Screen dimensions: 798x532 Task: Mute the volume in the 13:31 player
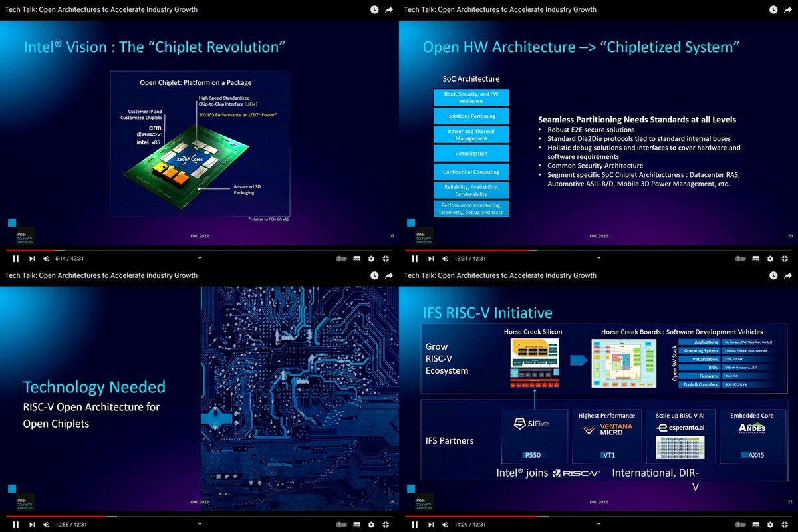pos(445,259)
